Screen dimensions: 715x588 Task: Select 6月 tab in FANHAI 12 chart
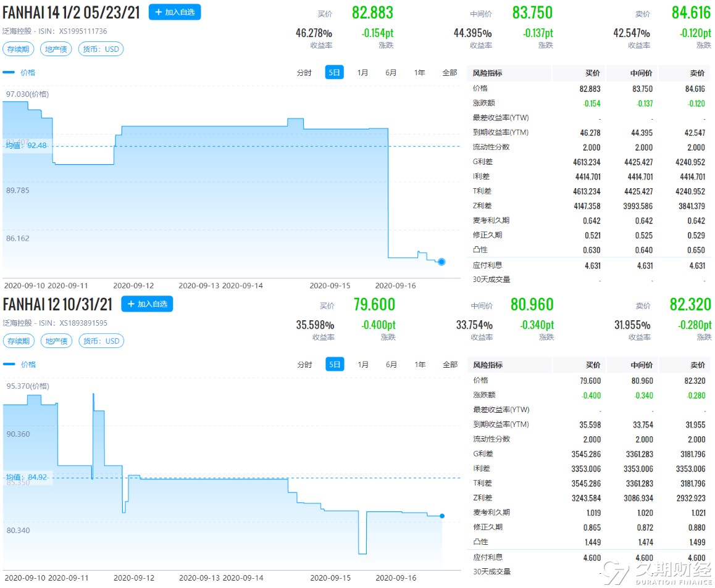pyautogui.click(x=391, y=365)
